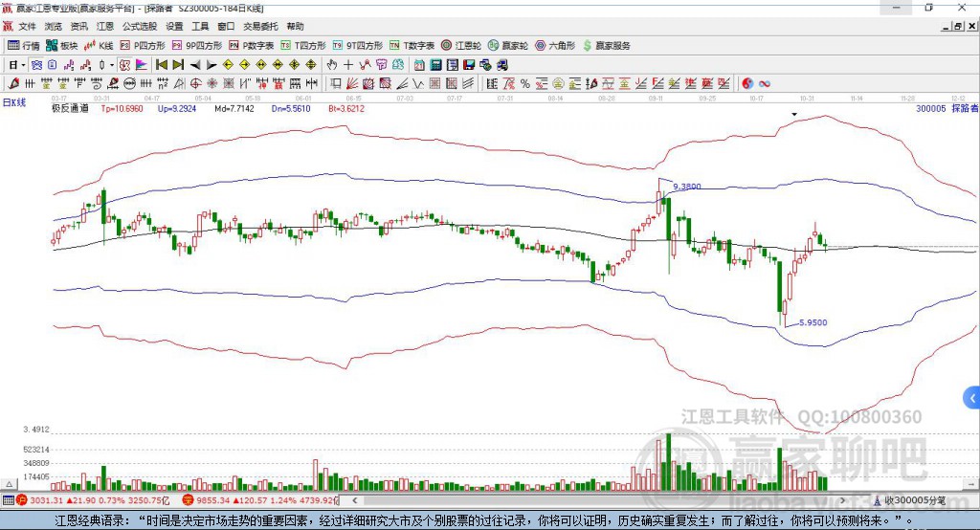Open the 交易委托 menu
The image size is (980, 530).
pyautogui.click(x=260, y=26)
